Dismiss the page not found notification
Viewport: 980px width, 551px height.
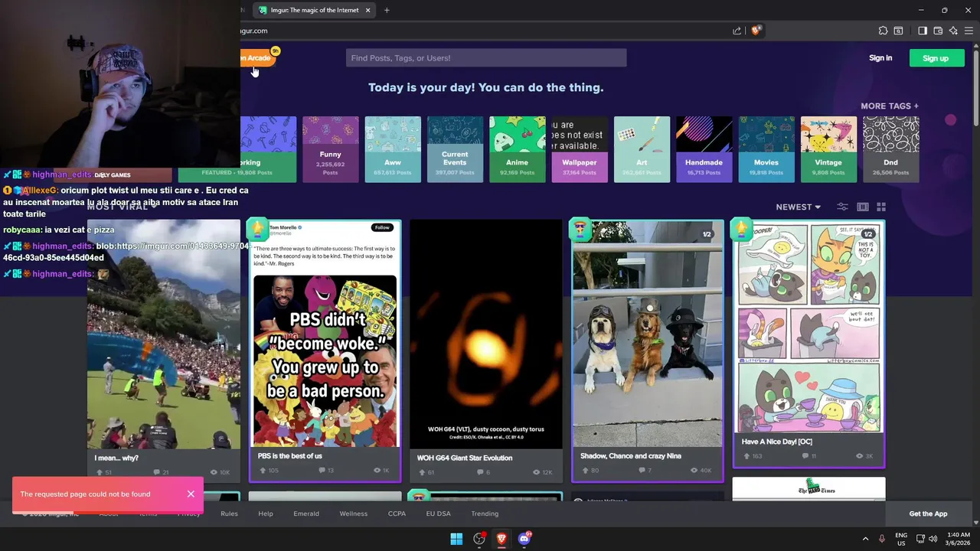tap(191, 494)
